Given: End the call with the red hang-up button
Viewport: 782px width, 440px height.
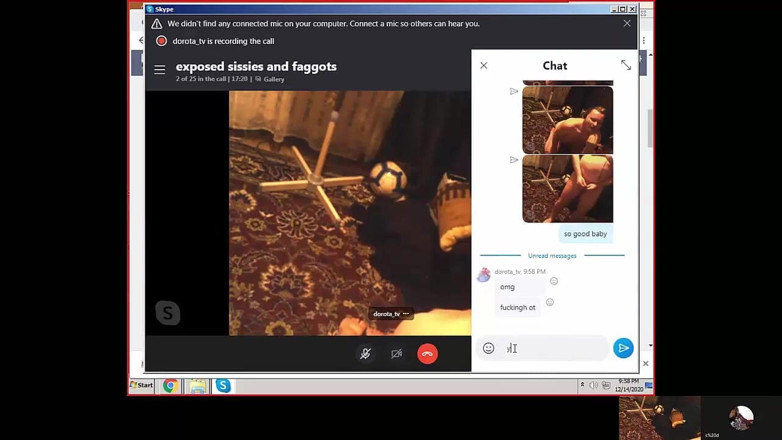Looking at the screenshot, I should tap(427, 354).
